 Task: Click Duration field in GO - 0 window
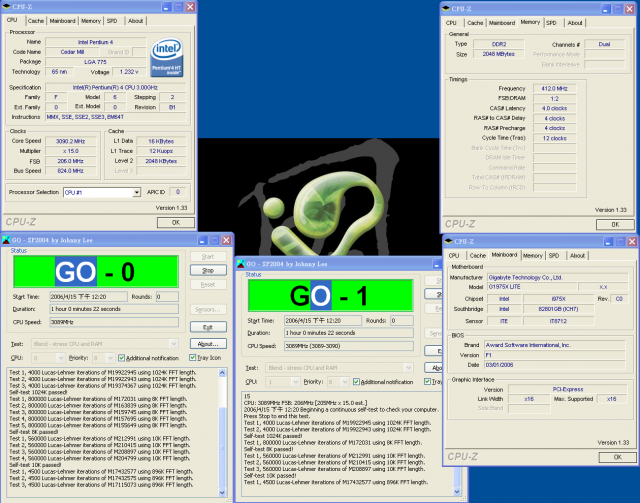114,309
